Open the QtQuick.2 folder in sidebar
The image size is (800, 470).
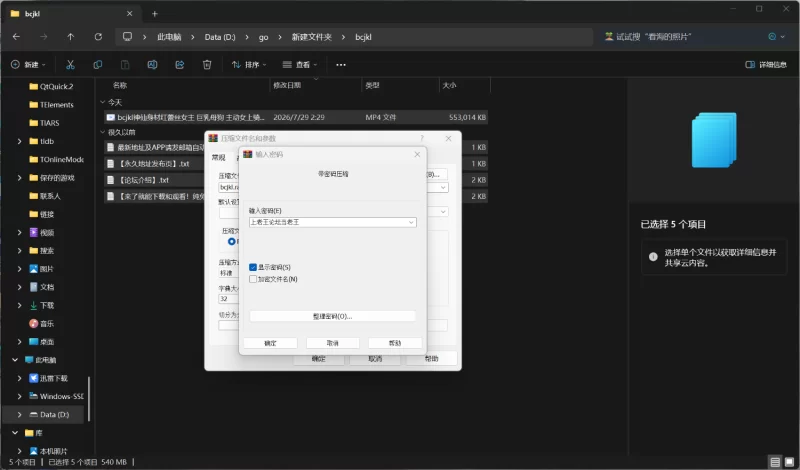[x=52, y=86]
